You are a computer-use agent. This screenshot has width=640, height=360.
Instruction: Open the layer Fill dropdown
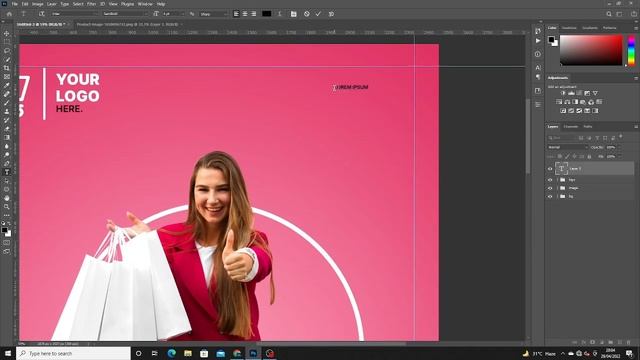click(x=619, y=156)
